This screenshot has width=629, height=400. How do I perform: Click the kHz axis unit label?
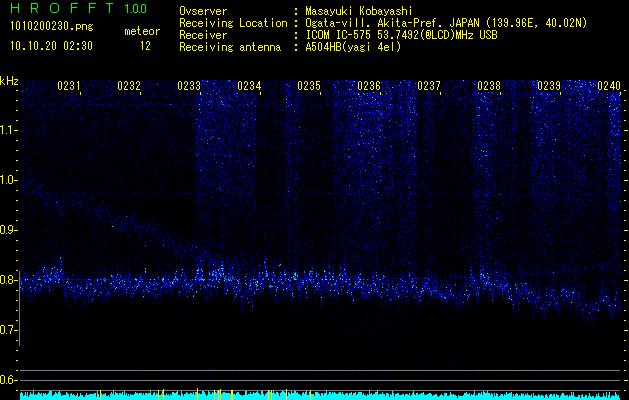coord(9,81)
